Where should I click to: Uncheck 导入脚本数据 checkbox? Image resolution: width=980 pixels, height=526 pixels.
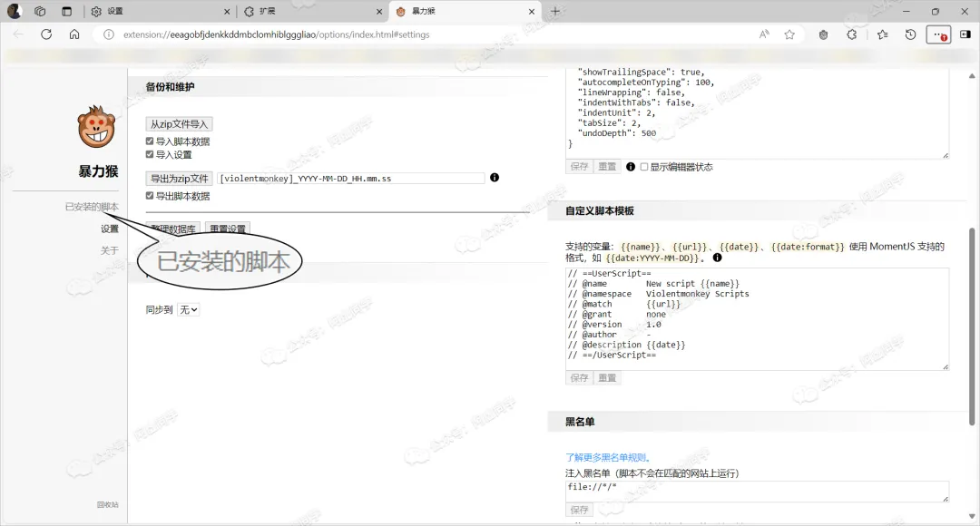(x=151, y=141)
